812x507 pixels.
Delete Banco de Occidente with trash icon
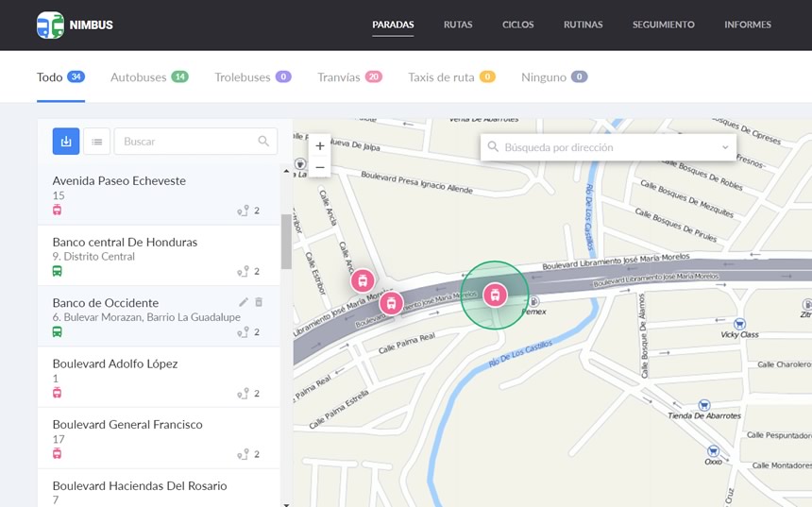pos(260,302)
